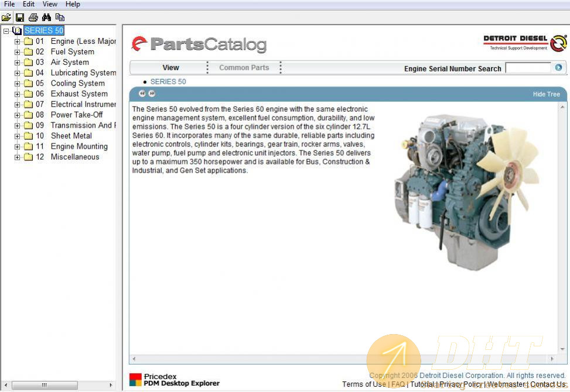Expand the 05 Cooling System node
570x392 pixels.
[x=17, y=84]
